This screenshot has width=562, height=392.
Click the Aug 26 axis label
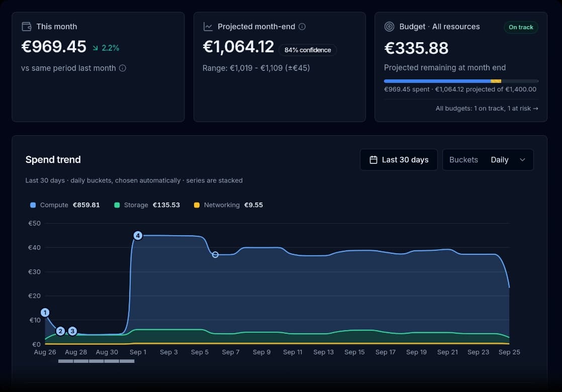pyautogui.click(x=45, y=352)
